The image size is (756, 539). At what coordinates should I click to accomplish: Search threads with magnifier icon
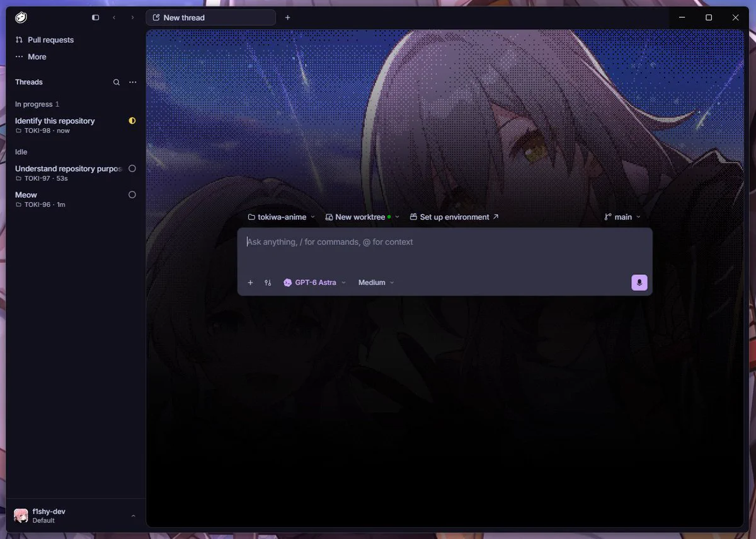click(117, 82)
